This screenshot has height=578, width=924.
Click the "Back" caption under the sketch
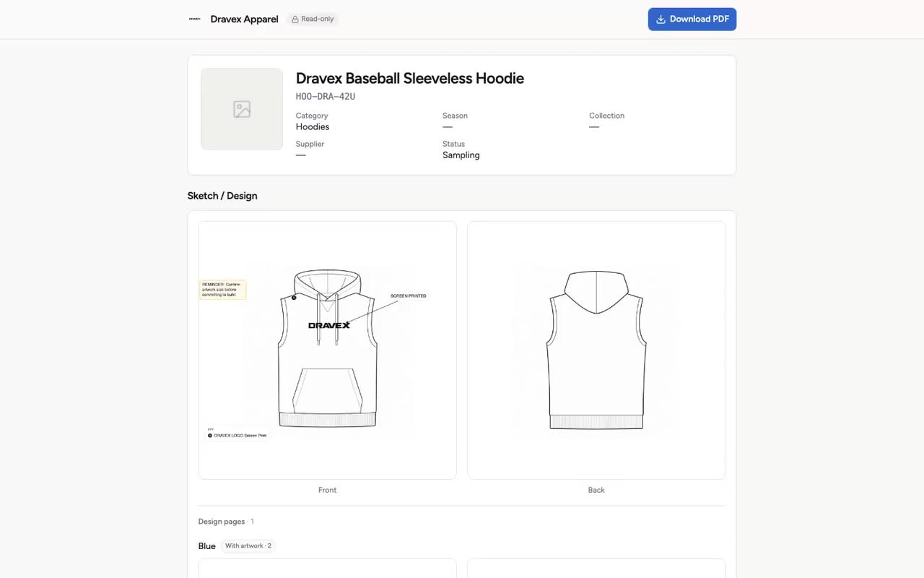(x=596, y=490)
